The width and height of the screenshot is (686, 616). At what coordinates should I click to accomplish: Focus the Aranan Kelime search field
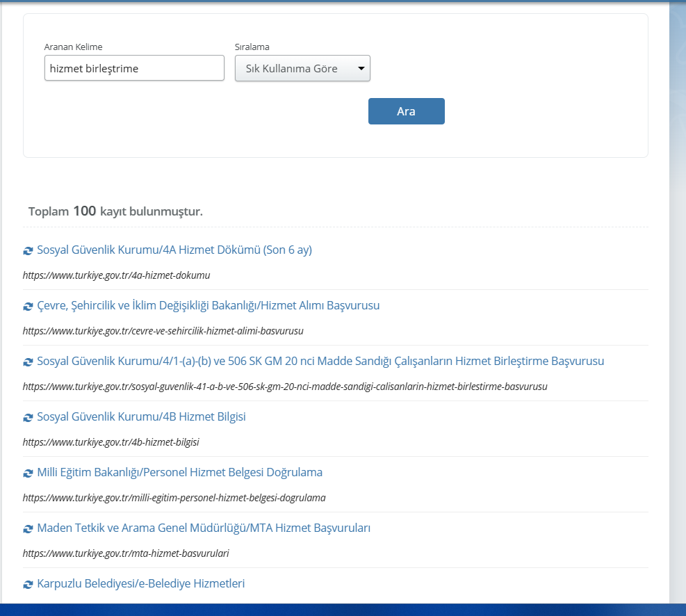pos(134,69)
